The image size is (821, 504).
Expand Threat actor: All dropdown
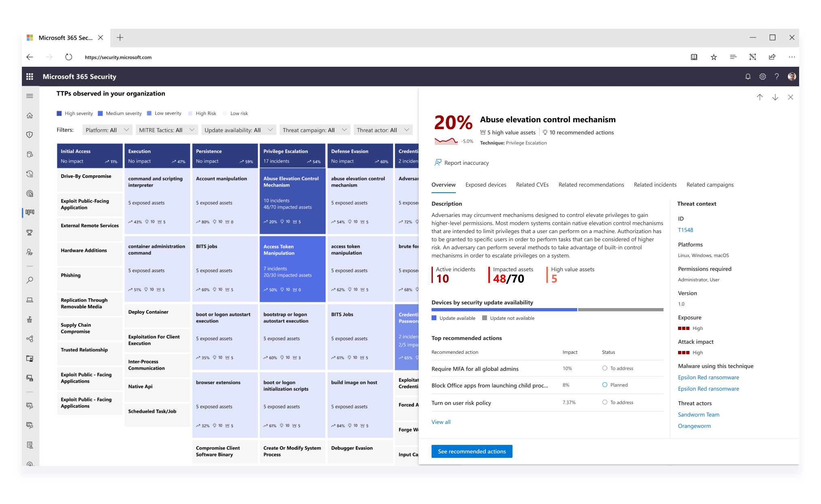(383, 130)
